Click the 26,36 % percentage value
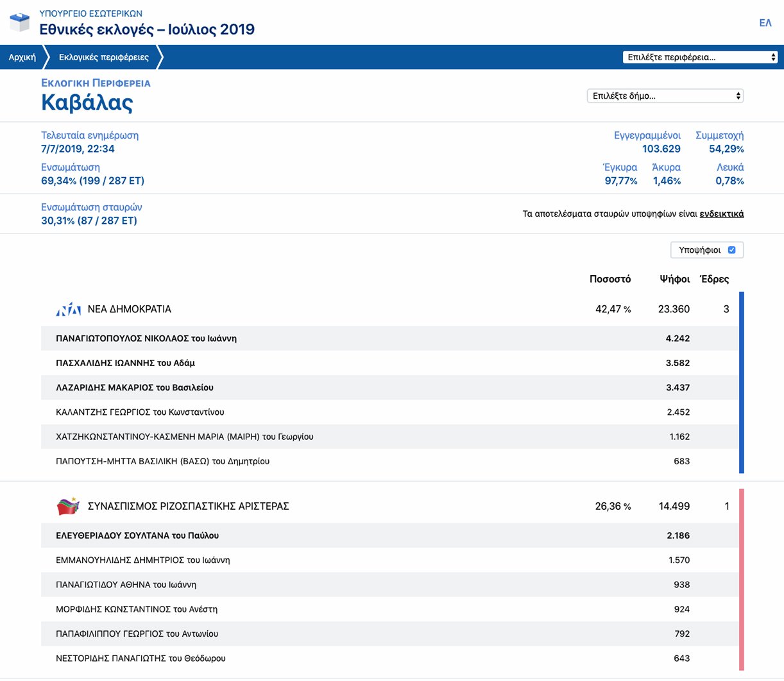Viewport: 784px width, 681px height. point(613,507)
